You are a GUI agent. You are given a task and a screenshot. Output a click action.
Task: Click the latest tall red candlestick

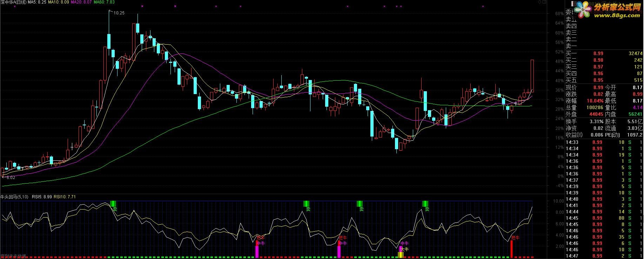pos(532,75)
